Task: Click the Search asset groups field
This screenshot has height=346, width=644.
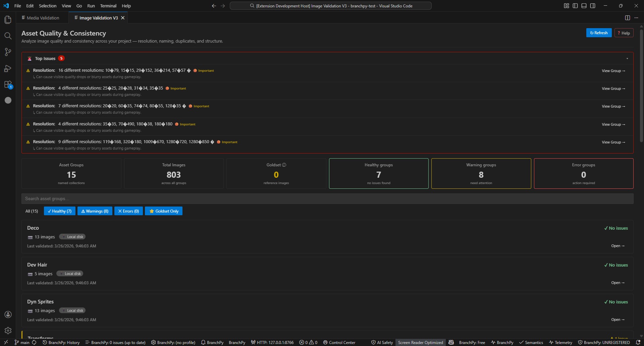Action: pyautogui.click(x=327, y=198)
